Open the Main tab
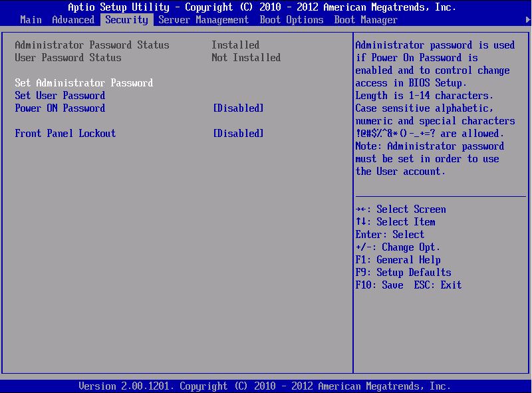The width and height of the screenshot is (532, 393). pos(31,20)
